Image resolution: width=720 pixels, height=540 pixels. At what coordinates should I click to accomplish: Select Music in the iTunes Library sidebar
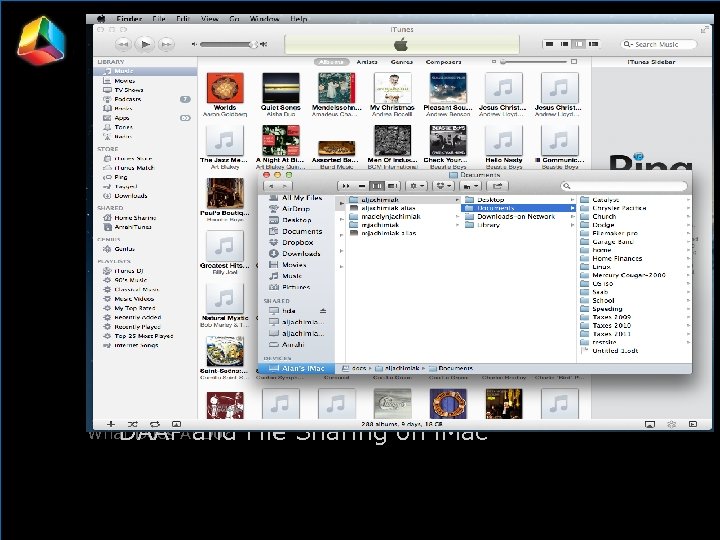click(x=145, y=71)
